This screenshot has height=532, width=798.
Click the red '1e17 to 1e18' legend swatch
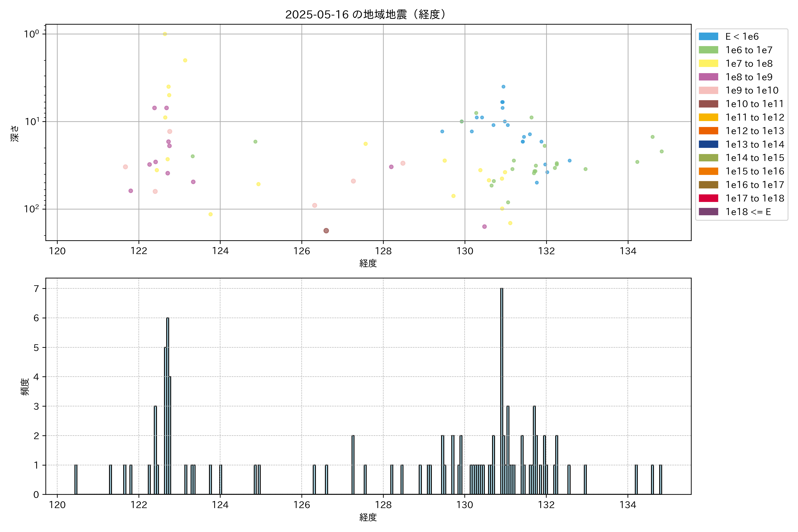(x=708, y=198)
